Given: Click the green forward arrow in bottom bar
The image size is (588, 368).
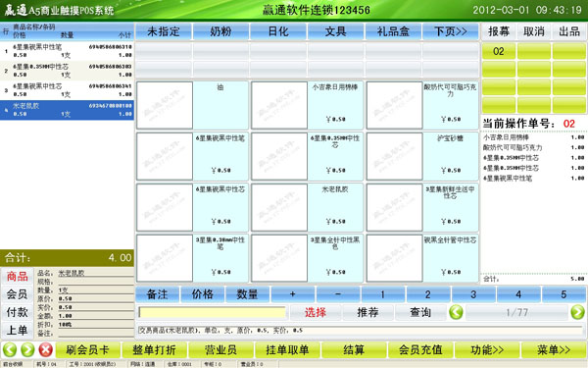Looking at the screenshot, I should pos(27,349).
